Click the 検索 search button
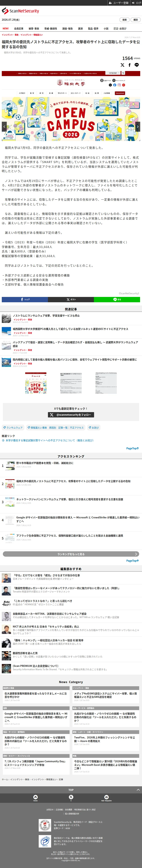This screenshot has width=142, height=868. pyautogui.click(x=125, y=20)
